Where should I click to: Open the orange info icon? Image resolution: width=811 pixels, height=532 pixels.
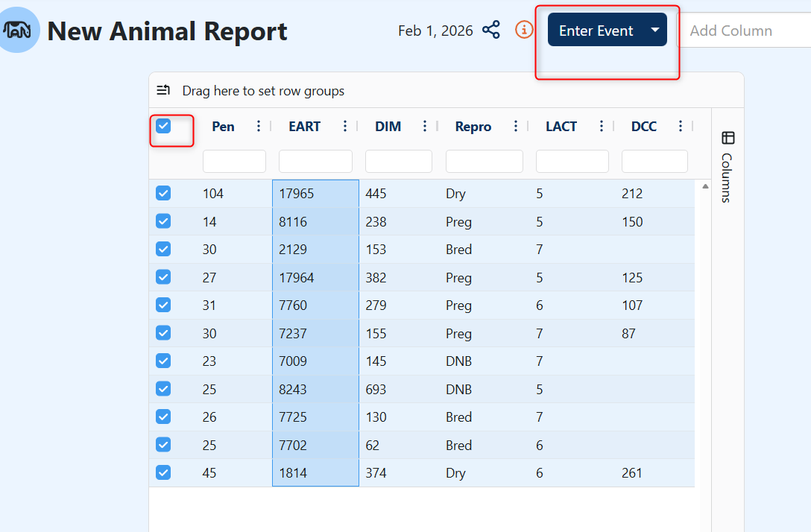pyautogui.click(x=525, y=30)
